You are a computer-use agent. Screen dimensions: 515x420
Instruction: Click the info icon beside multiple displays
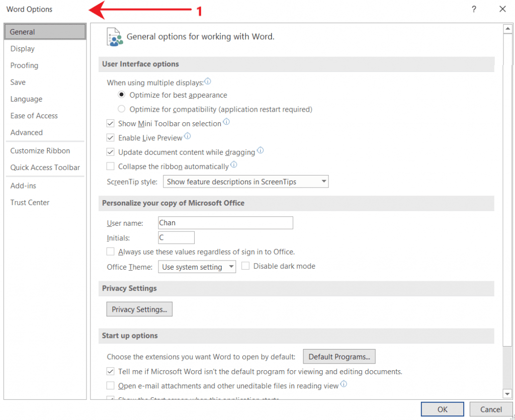click(x=208, y=81)
